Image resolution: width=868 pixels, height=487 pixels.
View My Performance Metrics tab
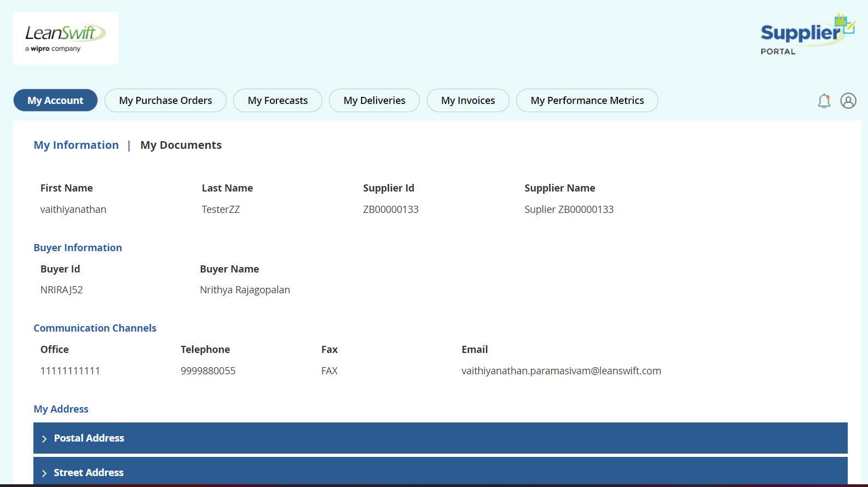tap(587, 100)
